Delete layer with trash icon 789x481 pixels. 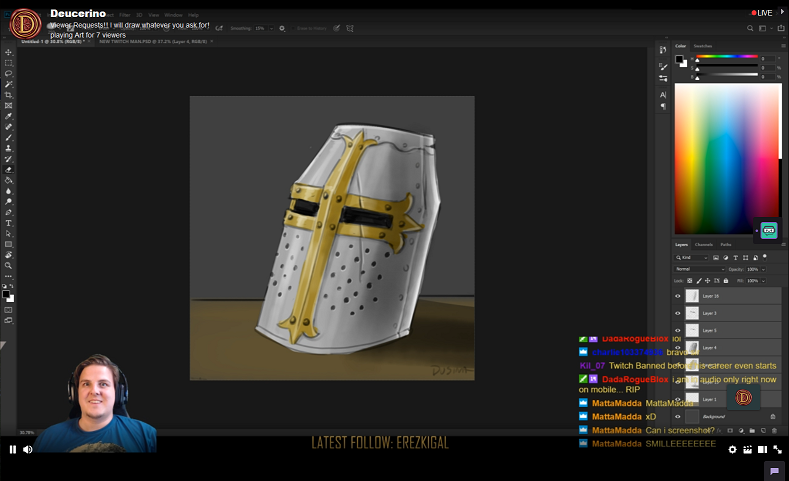pos(774,431)
